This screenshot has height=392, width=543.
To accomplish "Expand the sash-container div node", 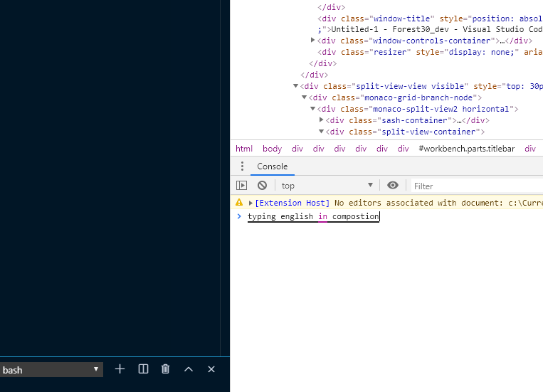I will (x=321, y=120).
